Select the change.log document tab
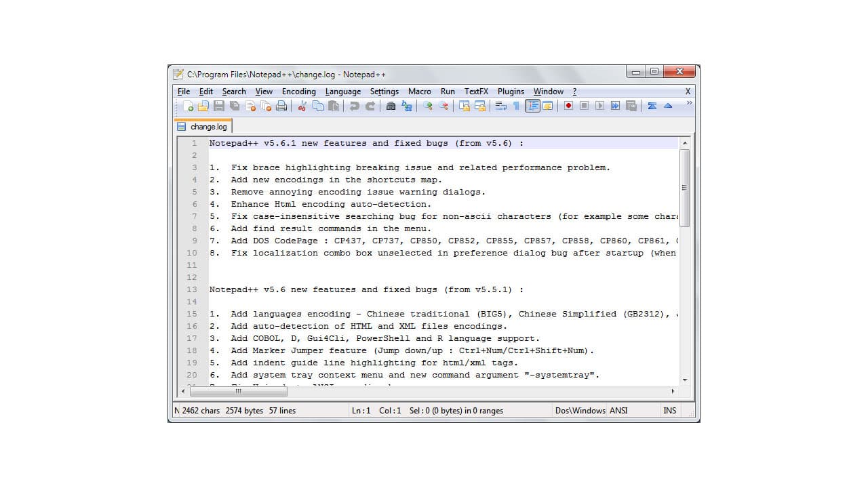Screen dimensions: 868x488 [207, 126]
